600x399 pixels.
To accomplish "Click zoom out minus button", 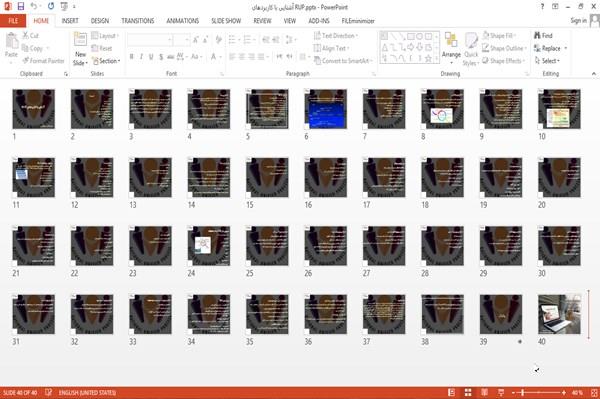I will (514, 392).
